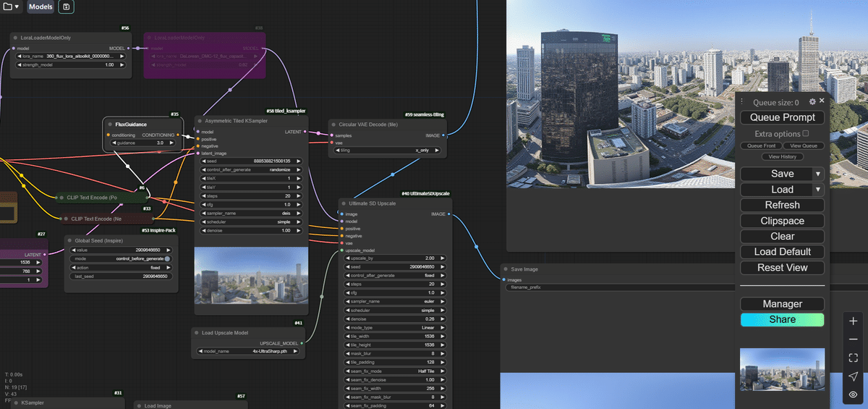Click the fit-to-view frame icon
This screenshot has height=409, width=868.
[854, 358]
